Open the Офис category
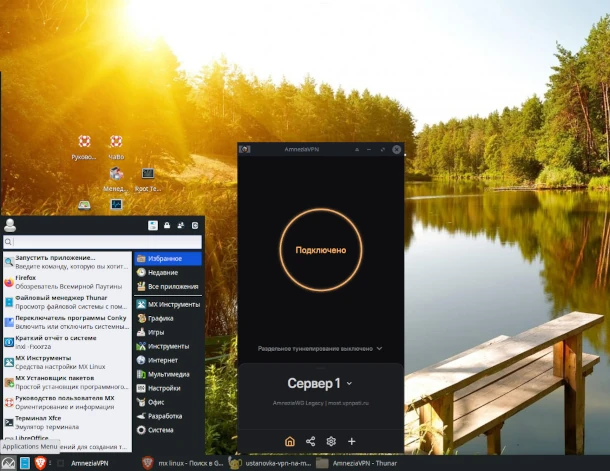This screenshot has height=471, width=610. pos(168,402)
